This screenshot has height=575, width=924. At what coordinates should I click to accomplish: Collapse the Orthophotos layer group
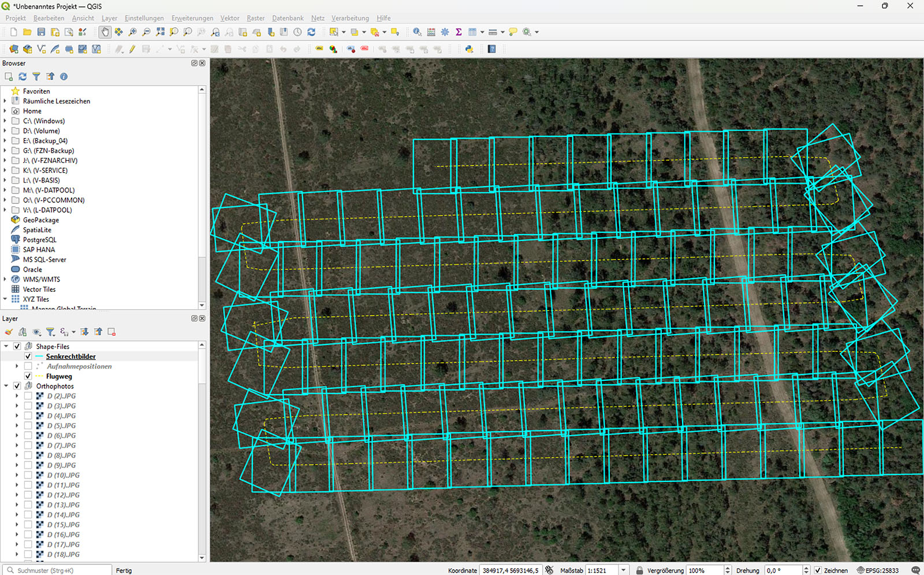coord(6,386)
